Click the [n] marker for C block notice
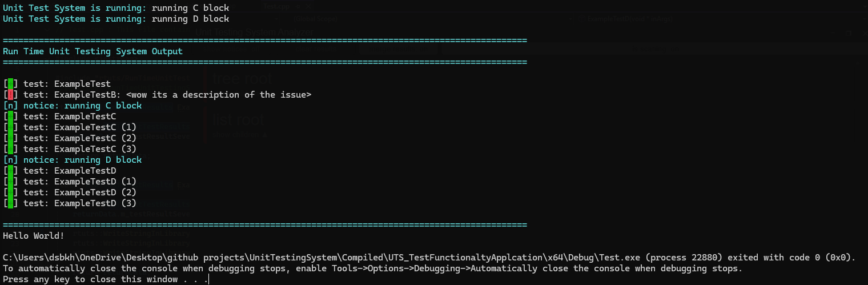Image resolution: width=868 pixels, height=285 pixels. coord(10,106)
